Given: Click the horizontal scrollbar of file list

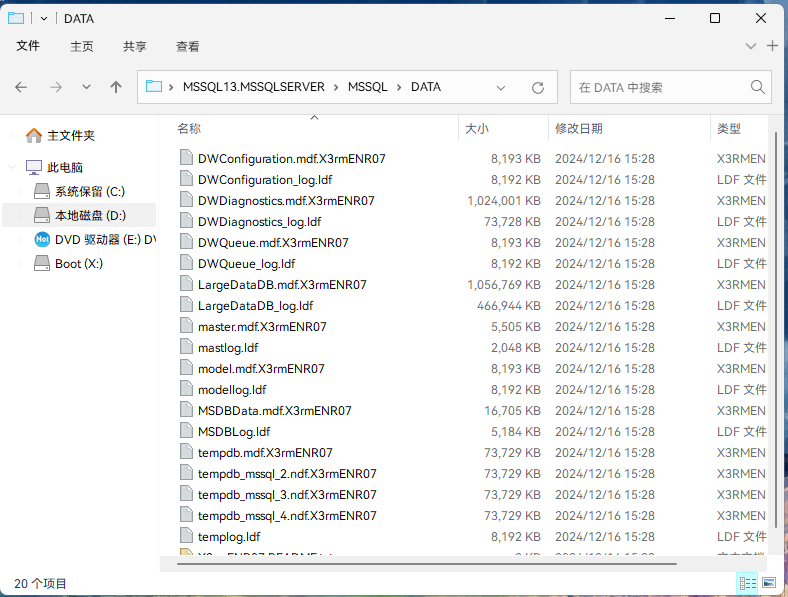Looking at the screenshot, I should pyautogui.click(x=427, y=564).
